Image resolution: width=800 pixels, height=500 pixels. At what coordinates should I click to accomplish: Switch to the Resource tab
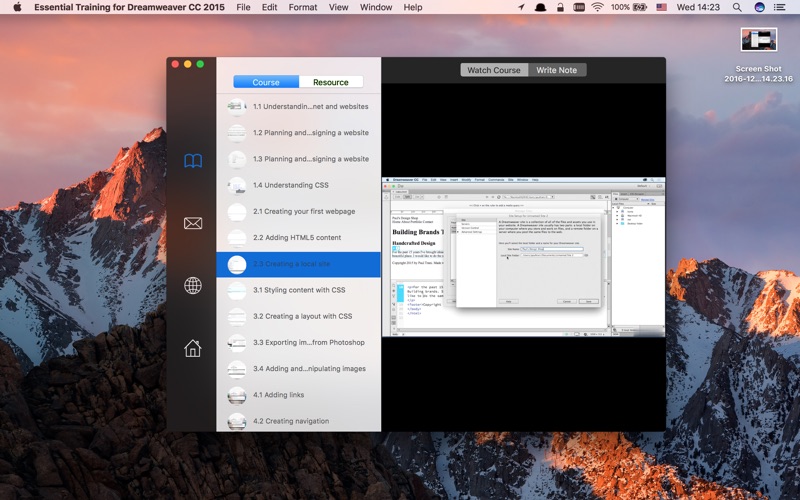[331, 82]
